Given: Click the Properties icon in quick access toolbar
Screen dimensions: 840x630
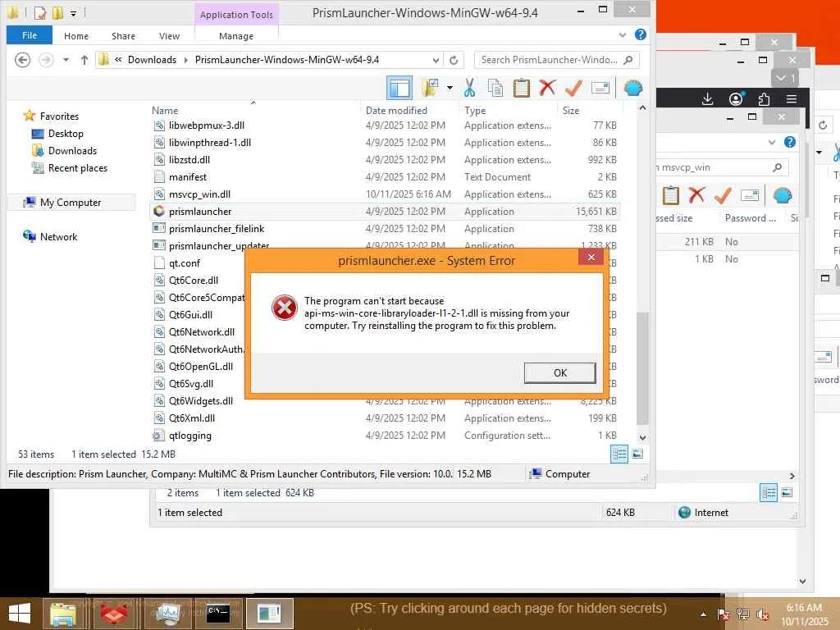Looking at the screenshot, I should click(x=39, y=13).
